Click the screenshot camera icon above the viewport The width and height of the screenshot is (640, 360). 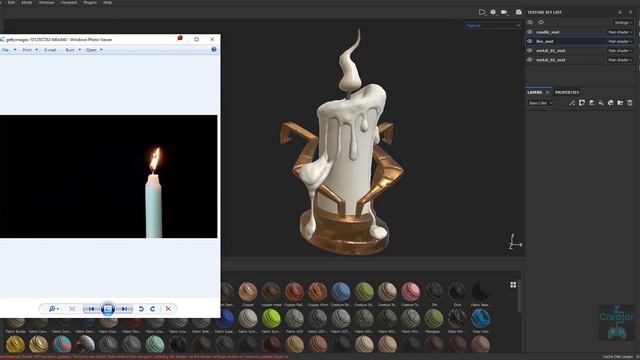519,12
